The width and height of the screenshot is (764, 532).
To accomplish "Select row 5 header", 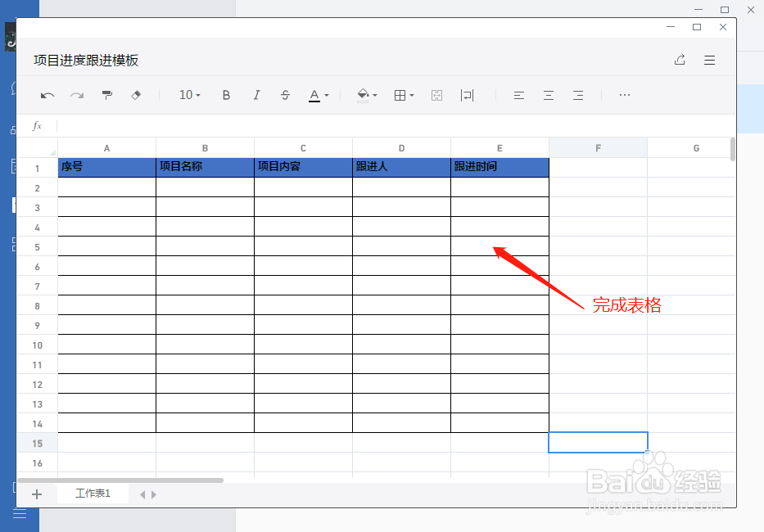I will click(37, 247).
